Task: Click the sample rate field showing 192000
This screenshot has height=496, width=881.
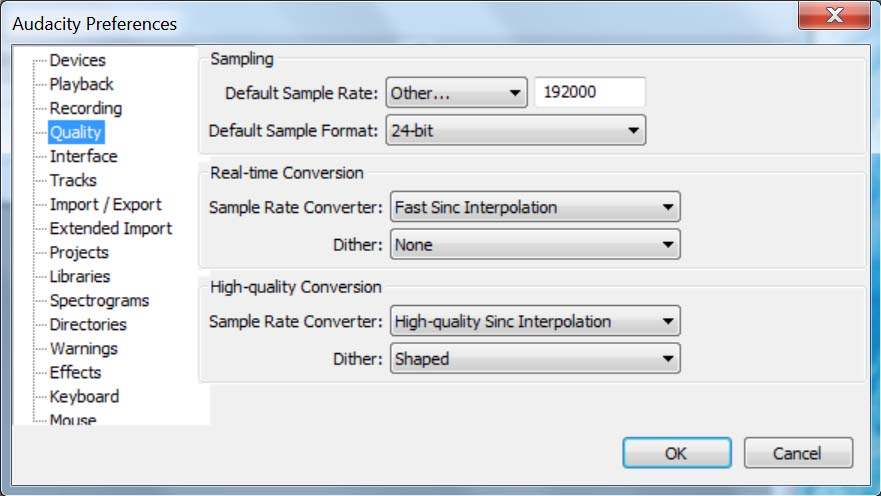Action: point(590,93)
